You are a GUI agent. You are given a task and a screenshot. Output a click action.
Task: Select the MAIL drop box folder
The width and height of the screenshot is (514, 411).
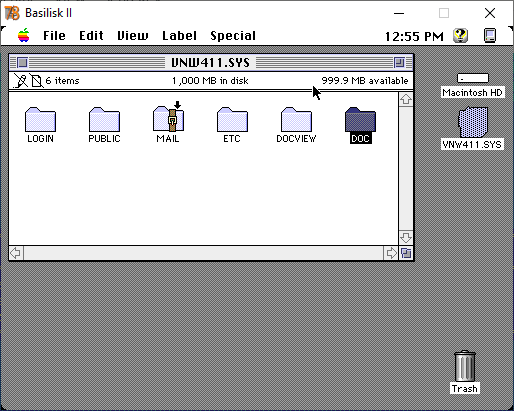point(168,117)
